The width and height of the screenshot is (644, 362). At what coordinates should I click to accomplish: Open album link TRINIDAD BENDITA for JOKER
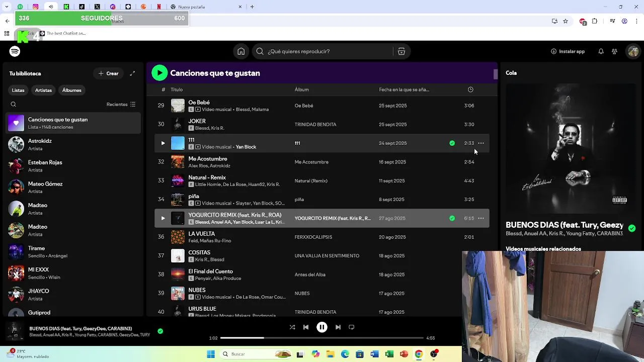315,124
